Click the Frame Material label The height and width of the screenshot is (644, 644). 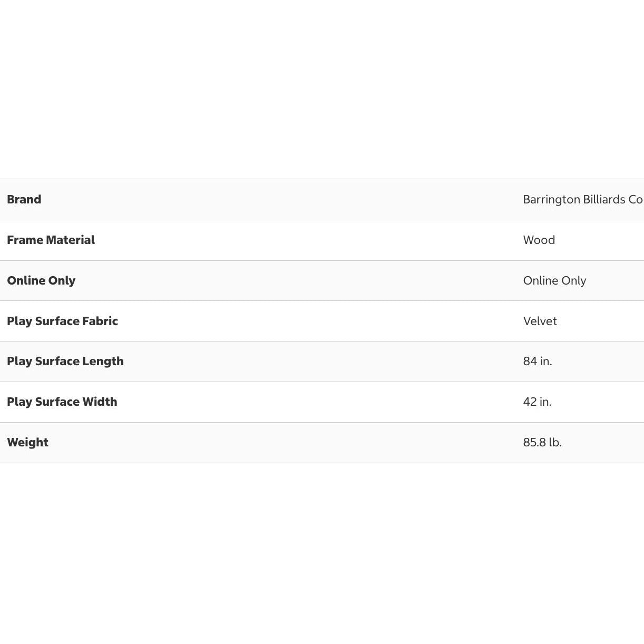point(51,240)
